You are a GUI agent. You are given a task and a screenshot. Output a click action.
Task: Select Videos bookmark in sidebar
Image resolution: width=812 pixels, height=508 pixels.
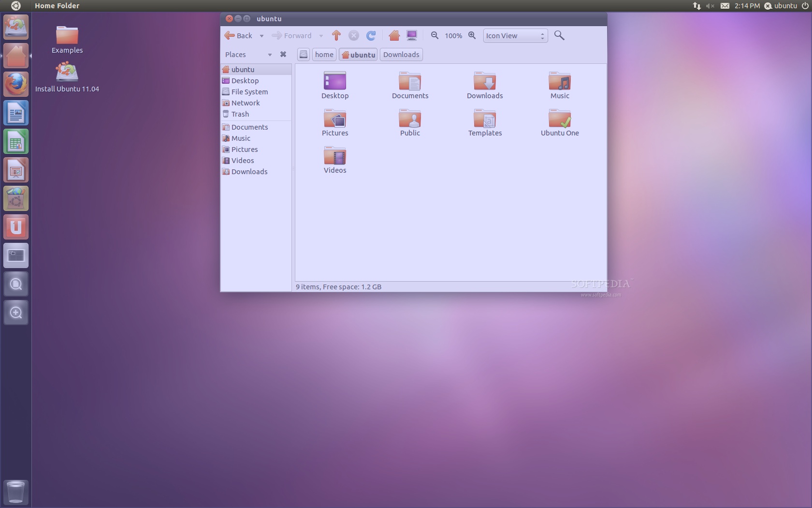(x=256, y=160)
